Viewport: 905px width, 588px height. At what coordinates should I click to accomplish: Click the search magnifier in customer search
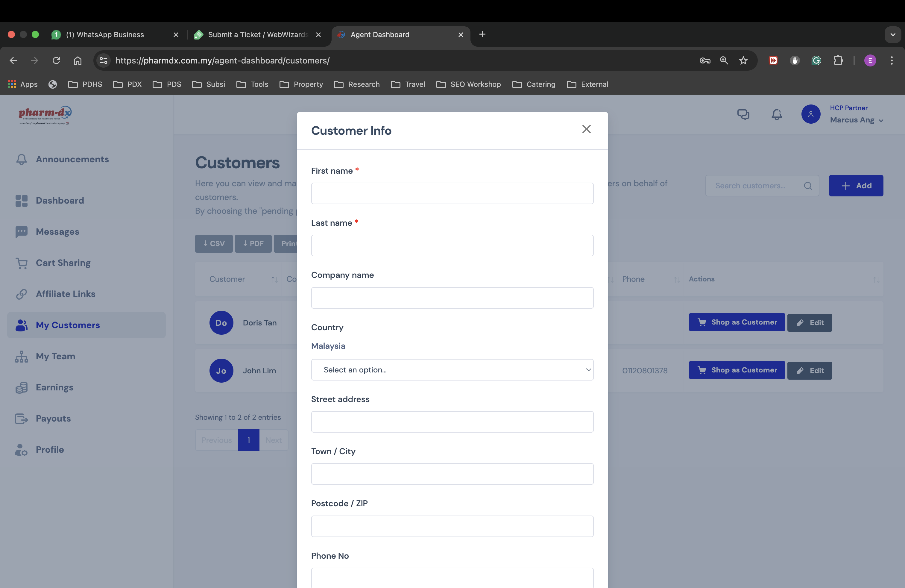808,186
